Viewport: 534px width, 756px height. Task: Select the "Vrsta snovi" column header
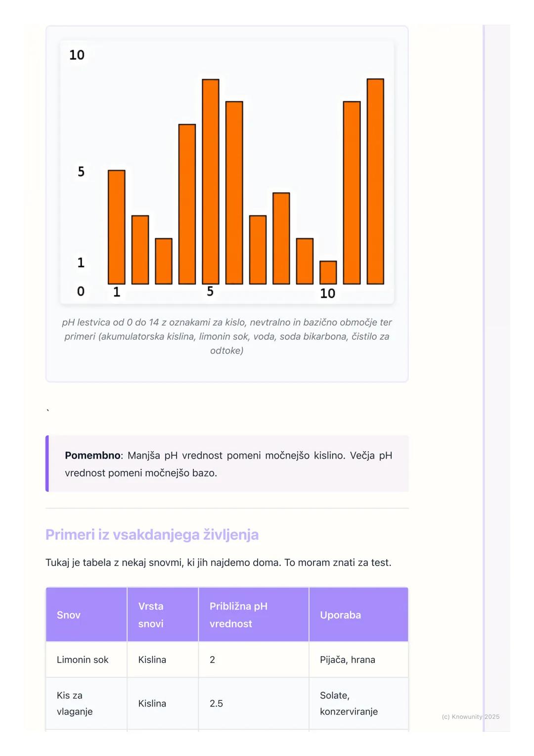pyautogui.click(x=151, y=615)
